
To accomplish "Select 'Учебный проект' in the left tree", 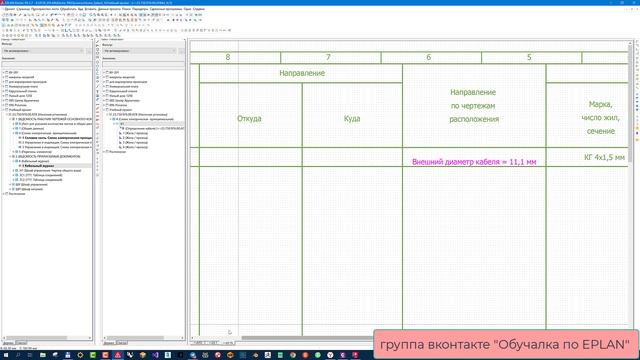I will point(20,110).
